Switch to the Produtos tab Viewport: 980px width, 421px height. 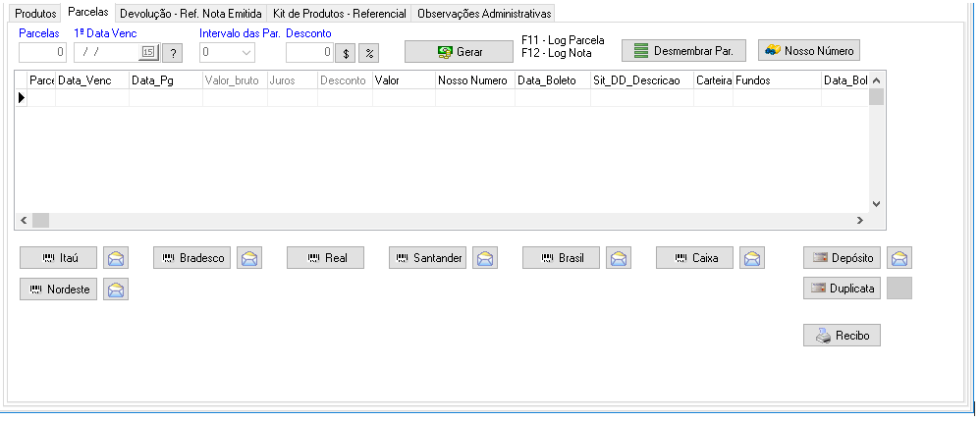36,14
